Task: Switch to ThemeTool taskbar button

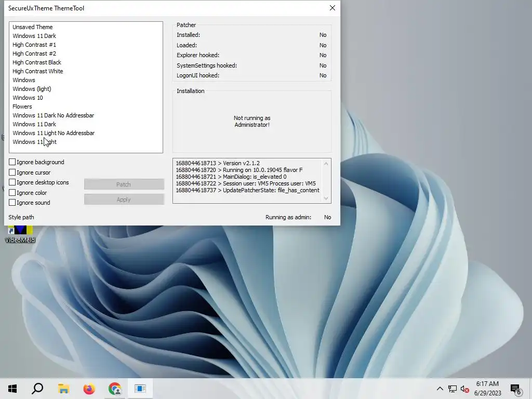Action: pyautogui.click(x=140, y=389)
